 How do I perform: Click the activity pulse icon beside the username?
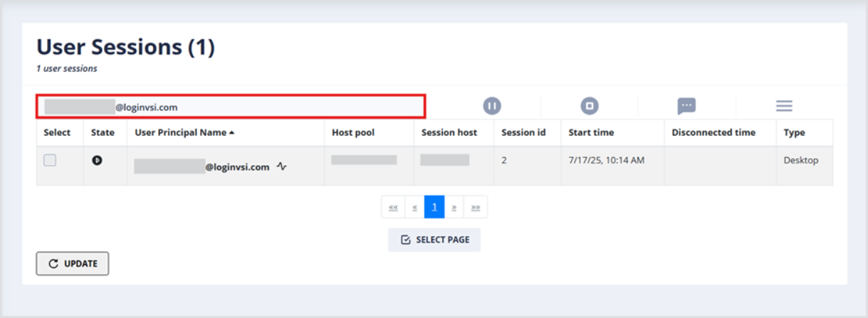pos(282,167)
